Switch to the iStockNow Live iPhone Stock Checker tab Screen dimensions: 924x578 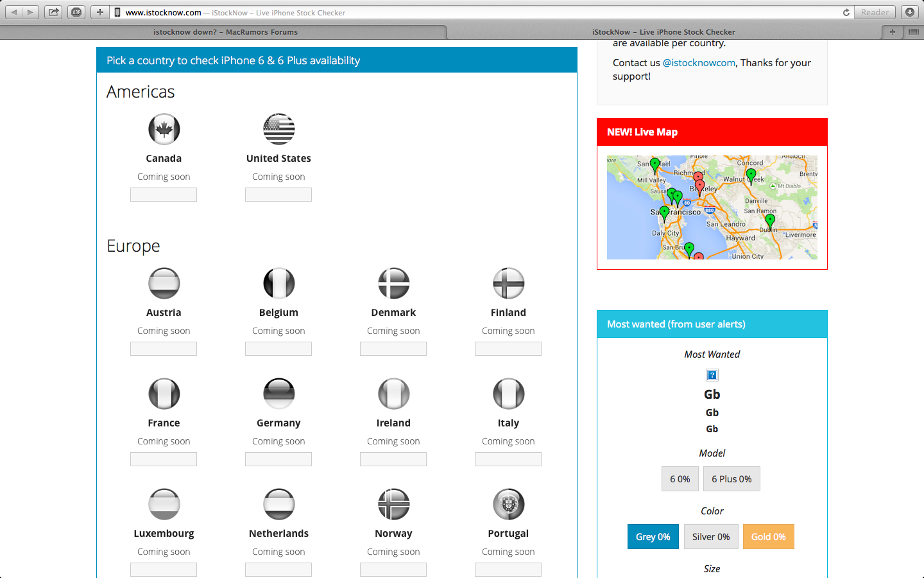(x=663, y=31)
